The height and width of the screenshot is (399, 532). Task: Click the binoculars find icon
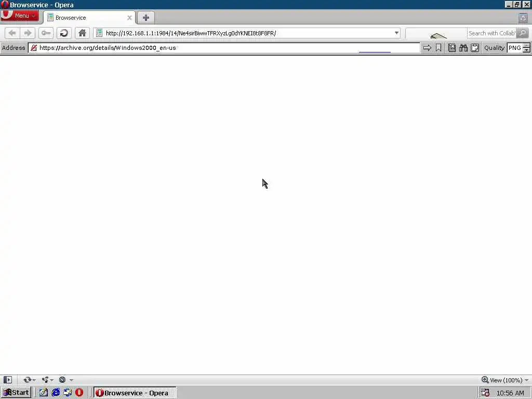(x=463, y=48)
